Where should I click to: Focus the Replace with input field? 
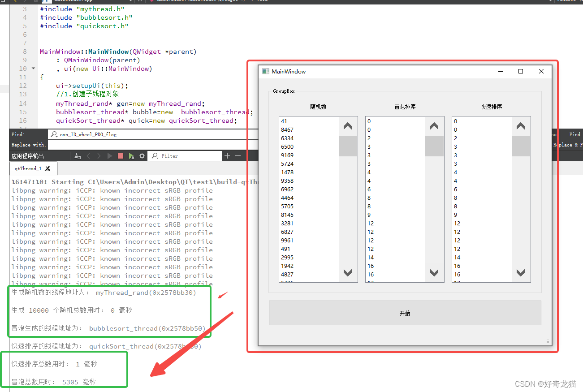click(153, 145)
